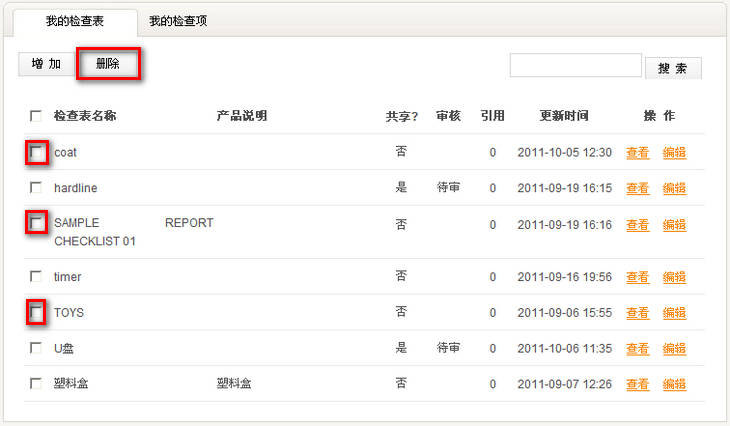Toggle the select-all header checkbox
Viewport: 730px width, 426px height.
tap(36, 116)
